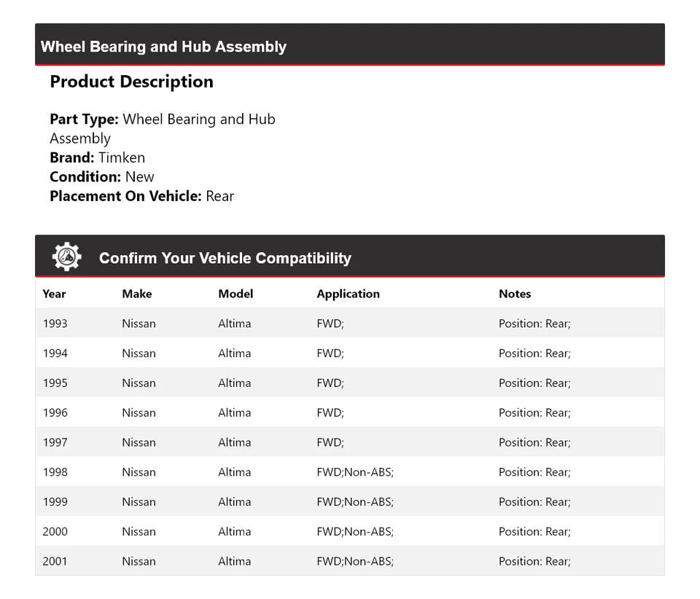Image resolution: width=700 pixels, height=599 pixels.
Task: Click the gear icon beside Confirm Your Vehicle Compatibility
Action: tap(66, 257)
